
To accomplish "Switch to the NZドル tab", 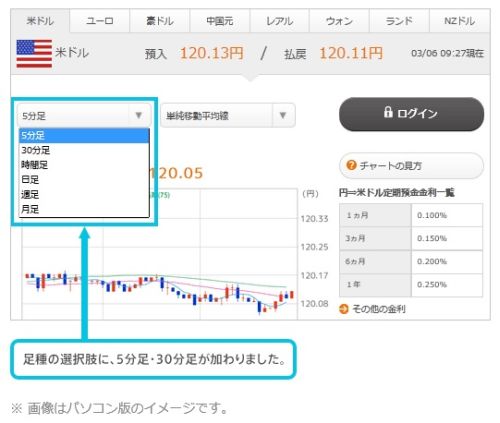I will (460, 21).
